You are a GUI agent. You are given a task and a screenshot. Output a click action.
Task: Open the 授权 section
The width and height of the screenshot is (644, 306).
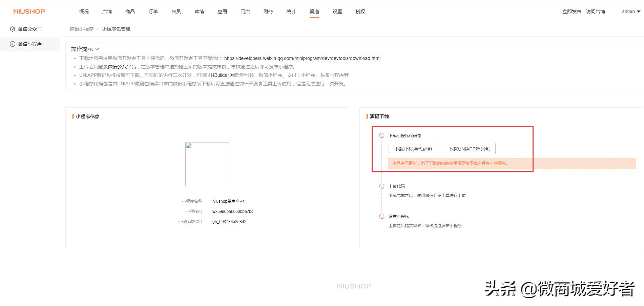pos(360,11)
